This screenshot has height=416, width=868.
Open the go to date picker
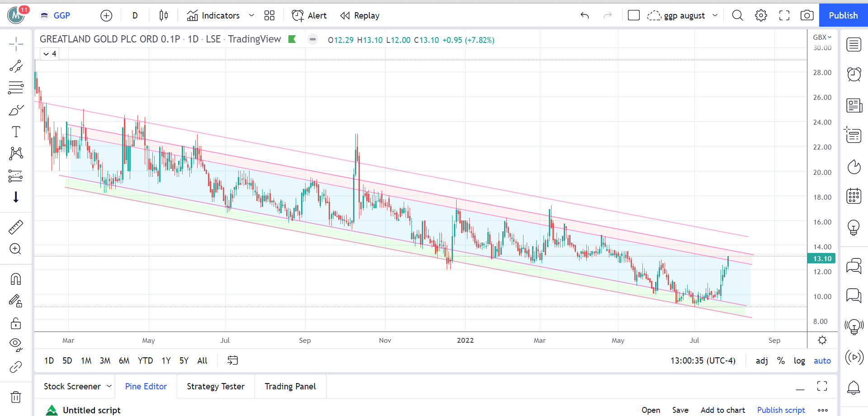pyautogui.click(x=232, y=360)
